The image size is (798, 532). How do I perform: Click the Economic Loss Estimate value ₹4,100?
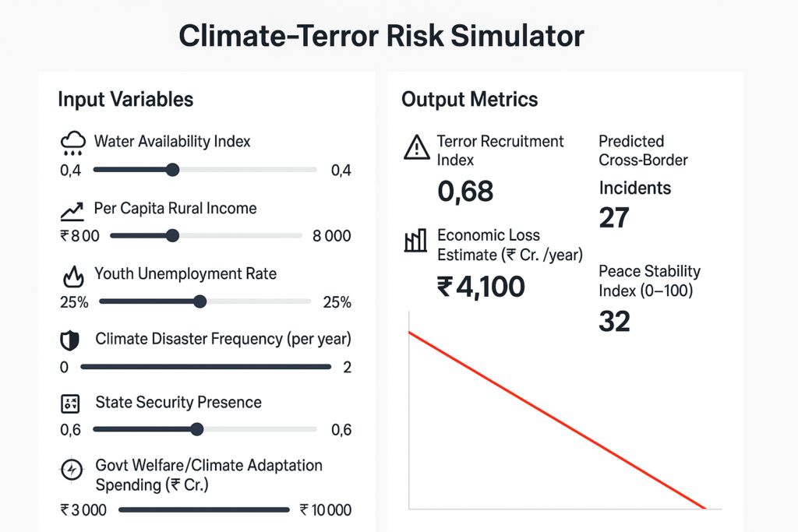click(481, 287)
